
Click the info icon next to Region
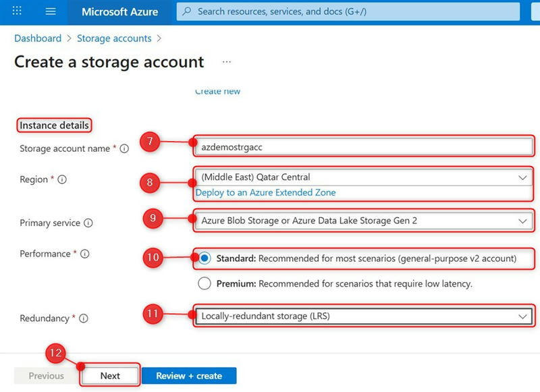click(x=63, y=180)
